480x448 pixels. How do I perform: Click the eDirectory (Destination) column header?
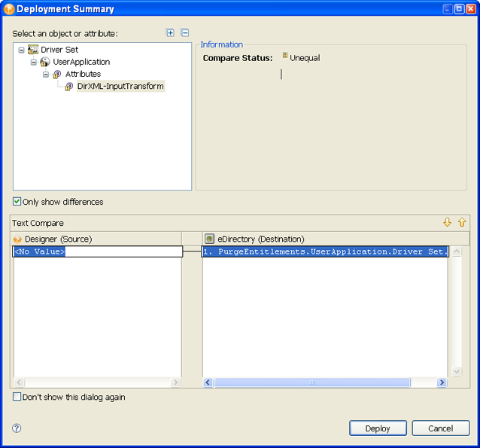pyautogui.click(x=336, y=239)
